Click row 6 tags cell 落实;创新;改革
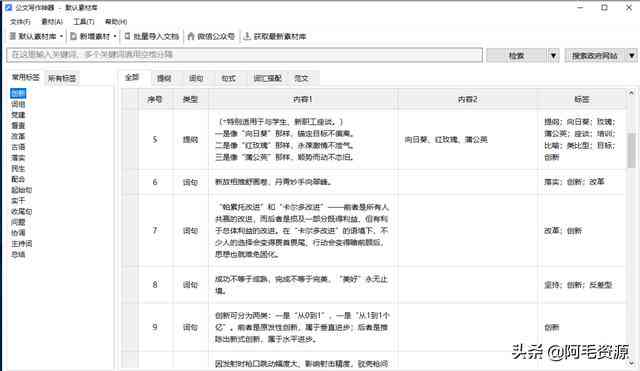Image resolution: width=640 pixels, height=371 pixels. (582, 182)
